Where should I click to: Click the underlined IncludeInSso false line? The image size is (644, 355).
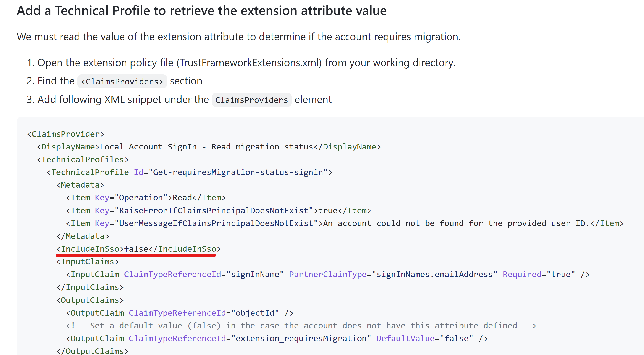coord(138,249)
